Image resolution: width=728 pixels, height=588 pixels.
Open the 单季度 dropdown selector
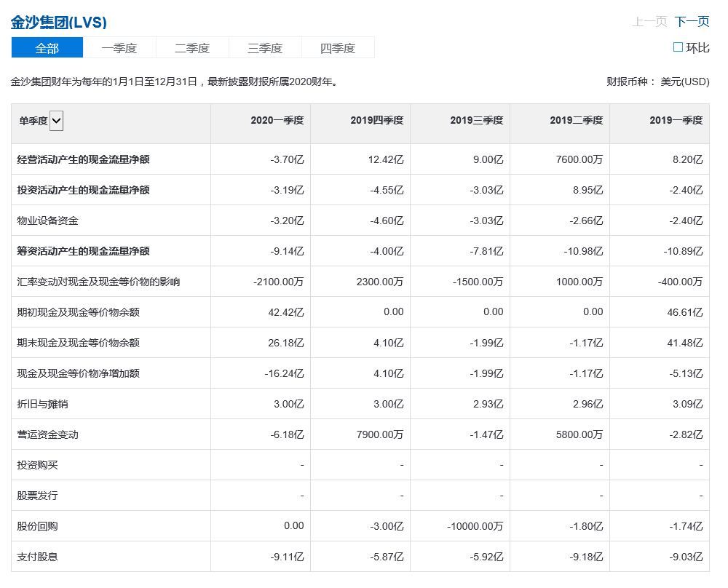(56, 121)
